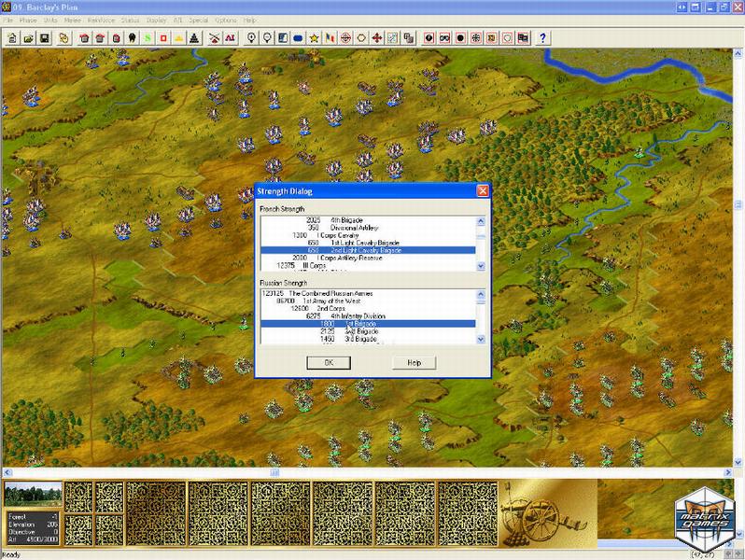Viewport: 745px width, 560px height.
Task: Click the yellow star toolbar icon
Action: (315, 38)
